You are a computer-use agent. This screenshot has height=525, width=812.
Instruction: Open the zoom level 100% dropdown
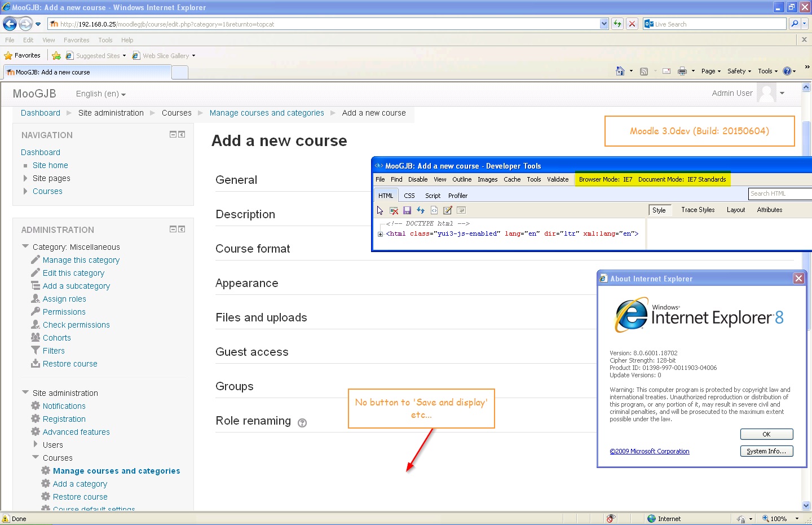pos(797,519)
